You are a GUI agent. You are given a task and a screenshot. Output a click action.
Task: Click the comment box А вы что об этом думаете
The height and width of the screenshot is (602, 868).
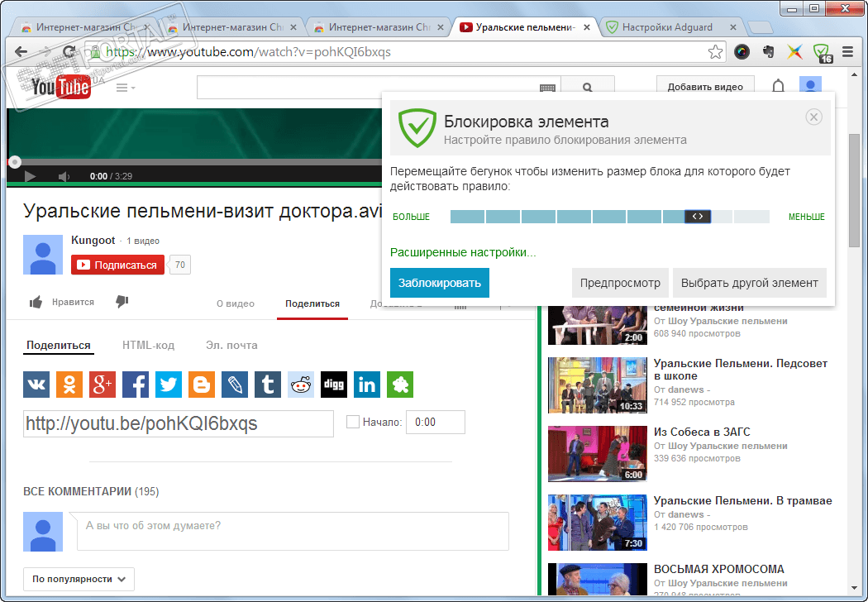coord(293,531)
